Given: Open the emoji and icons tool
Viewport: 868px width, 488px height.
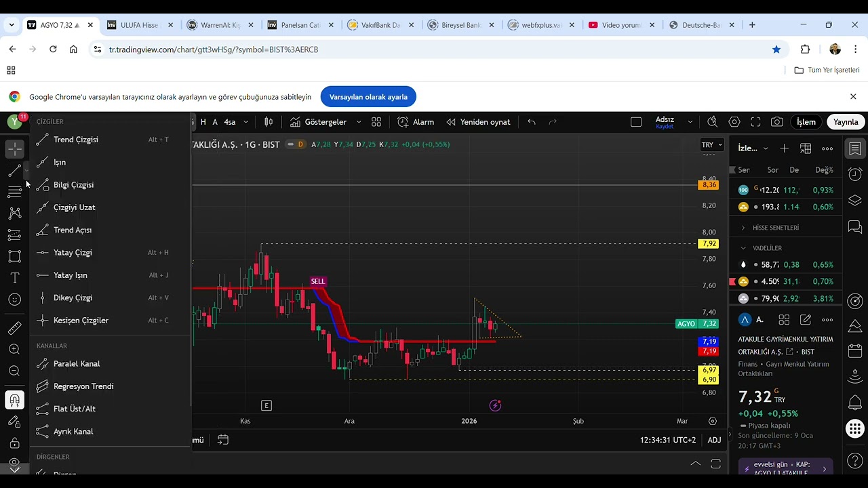Looking at the screenshot, I should [14, 299].
